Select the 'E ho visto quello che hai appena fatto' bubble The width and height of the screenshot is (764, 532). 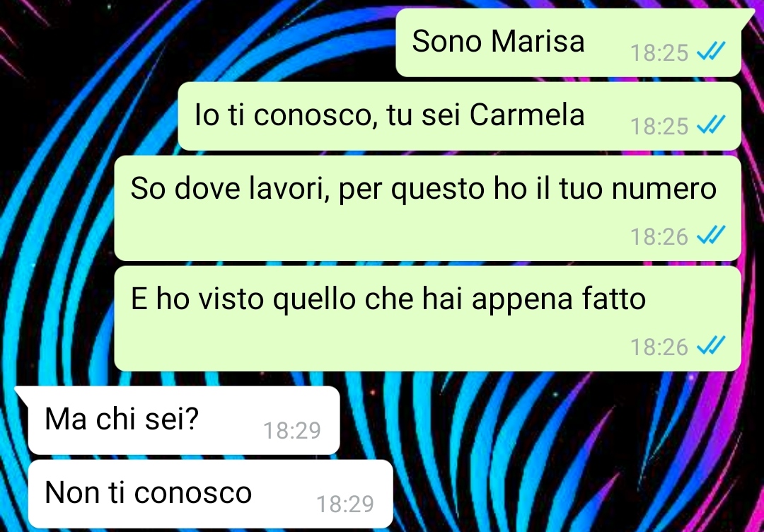428,318
